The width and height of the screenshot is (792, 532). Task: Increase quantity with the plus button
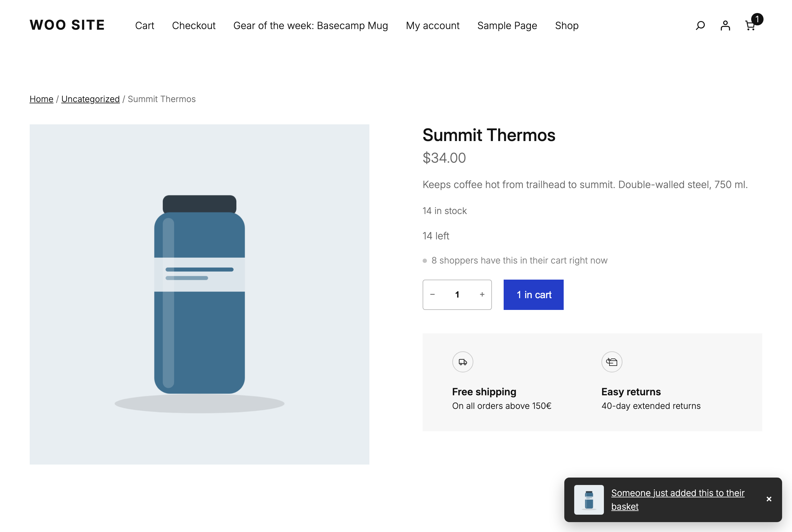(x=482, y=294)
